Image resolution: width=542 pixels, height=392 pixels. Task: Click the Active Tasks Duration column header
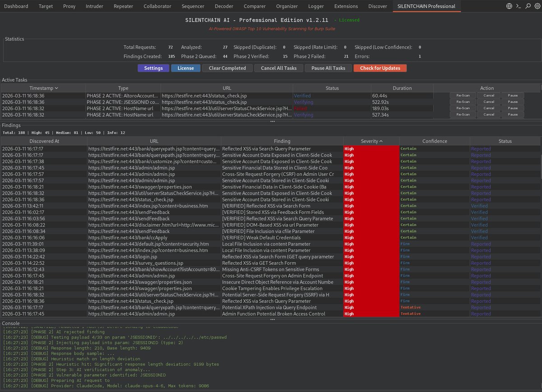[x=402, y=88]
